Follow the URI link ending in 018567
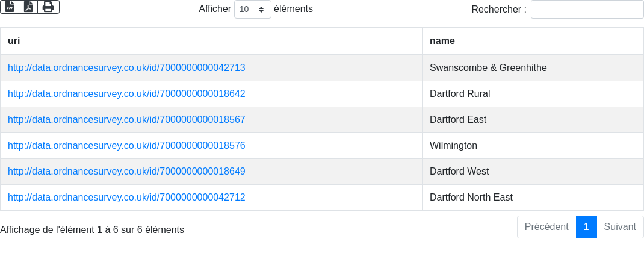 click(126, 120)
